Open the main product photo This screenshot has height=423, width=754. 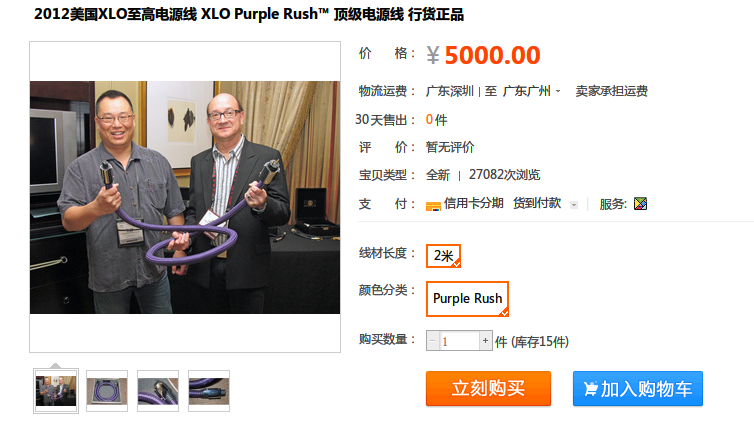pos(185,197)
